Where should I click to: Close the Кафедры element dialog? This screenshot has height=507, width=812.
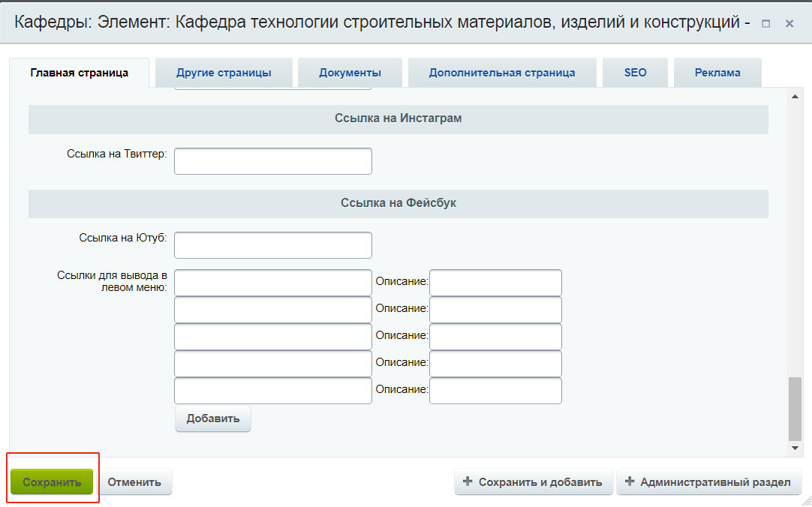coord(789,23)
